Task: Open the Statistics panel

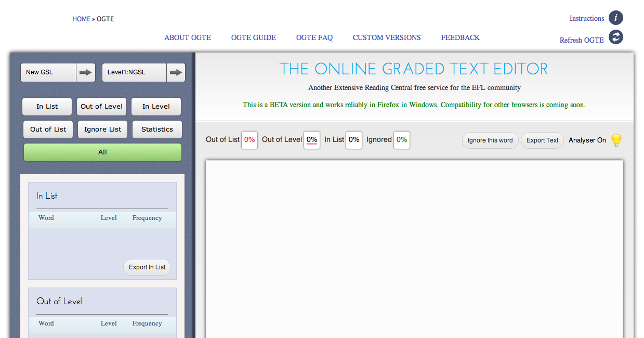Action: tap(157, 129)
